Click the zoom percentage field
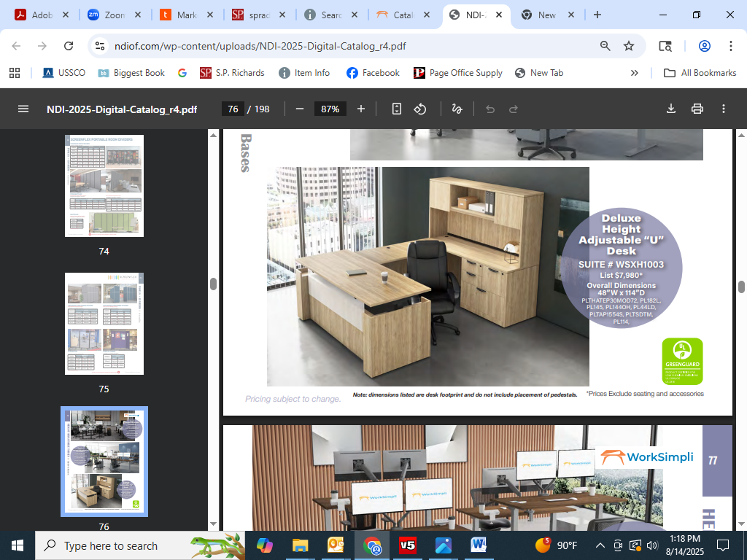747x560 pixels. tap(330, 109)
